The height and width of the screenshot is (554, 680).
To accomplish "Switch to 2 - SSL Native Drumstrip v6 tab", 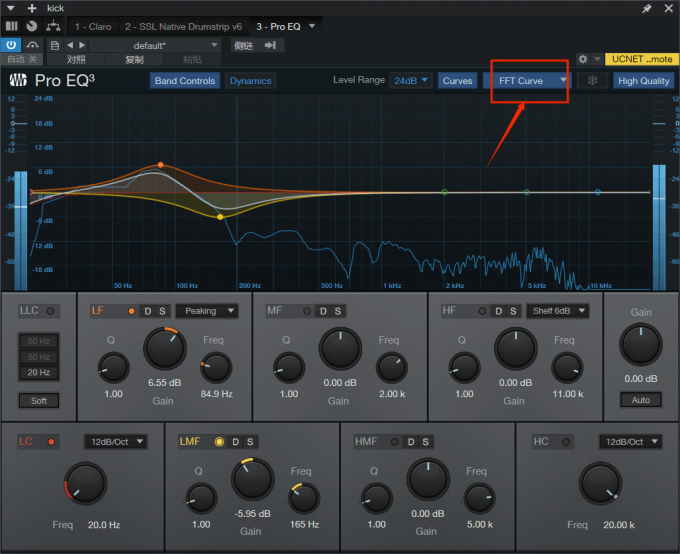I will click(x=183, y=26).
